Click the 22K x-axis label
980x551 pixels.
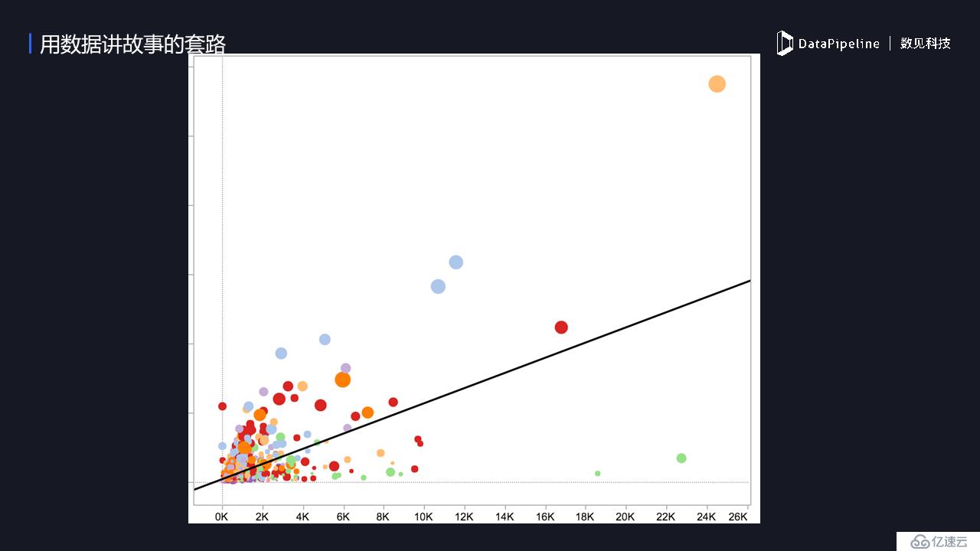tap(666, 517)
